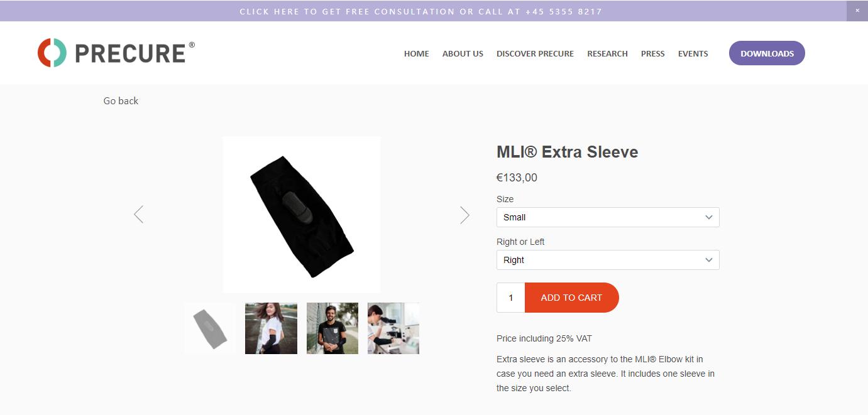Open the Size dropdown
Viewport: 868px width, 415px height.
coord(608,217)
